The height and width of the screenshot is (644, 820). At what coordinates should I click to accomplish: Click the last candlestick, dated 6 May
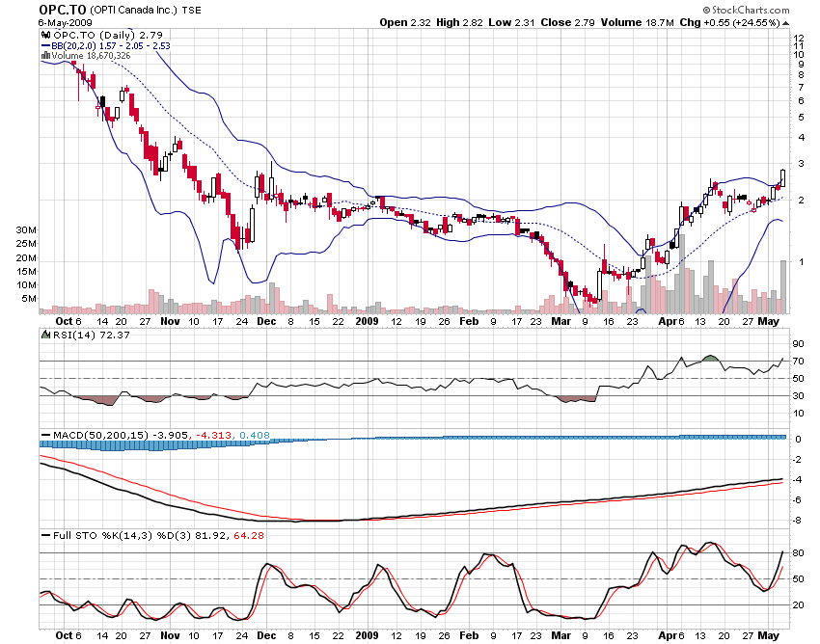(783, 178)
